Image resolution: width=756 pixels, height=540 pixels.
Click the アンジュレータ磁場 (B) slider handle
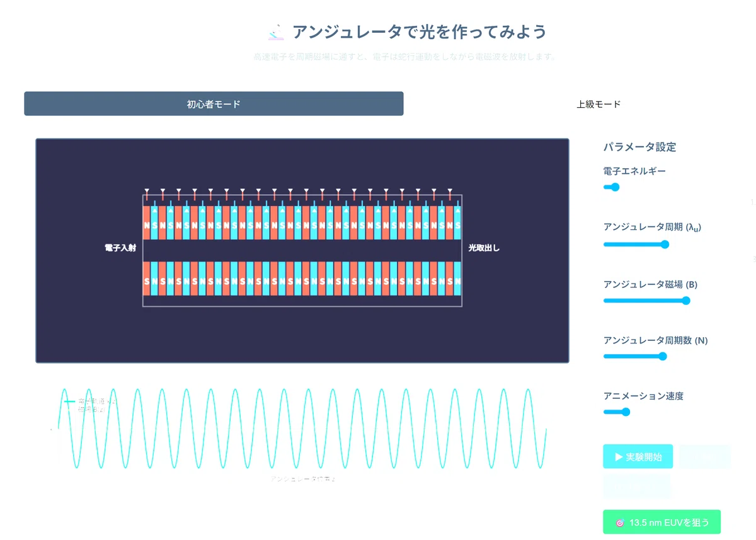[x=686, y=301]
